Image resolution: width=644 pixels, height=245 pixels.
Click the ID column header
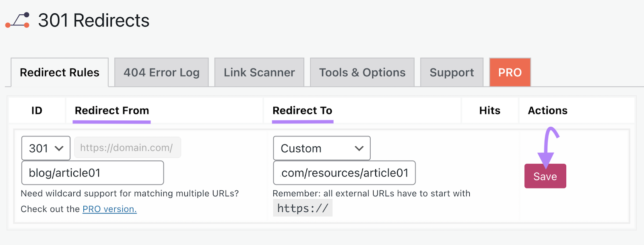[x=37, y=110]
